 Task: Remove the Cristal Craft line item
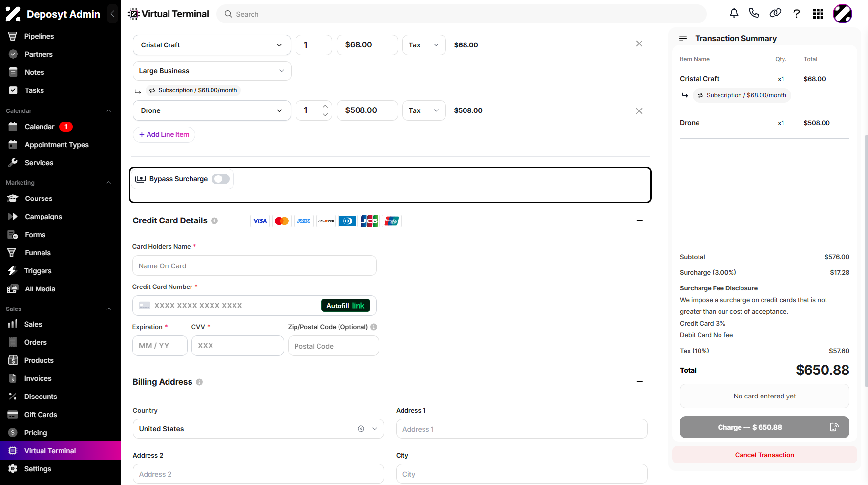(639, 44)
